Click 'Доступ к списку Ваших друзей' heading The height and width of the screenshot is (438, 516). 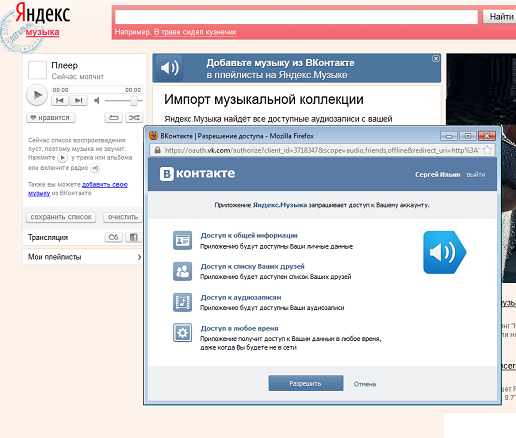click(x=252, y=266)
